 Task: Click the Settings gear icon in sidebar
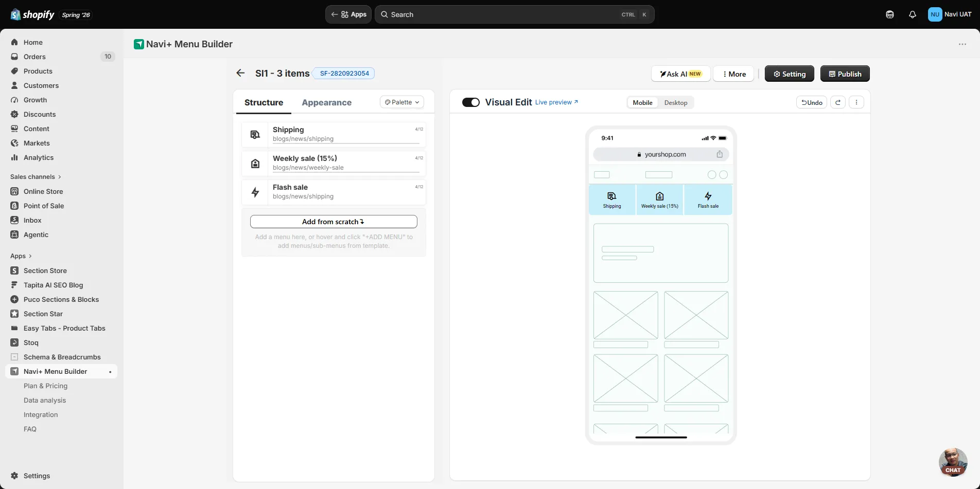(14, 476)
